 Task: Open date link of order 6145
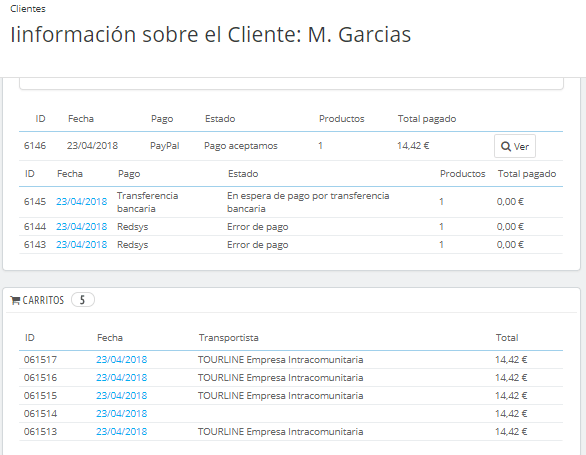pyautogui.click(x=81, y=202)
